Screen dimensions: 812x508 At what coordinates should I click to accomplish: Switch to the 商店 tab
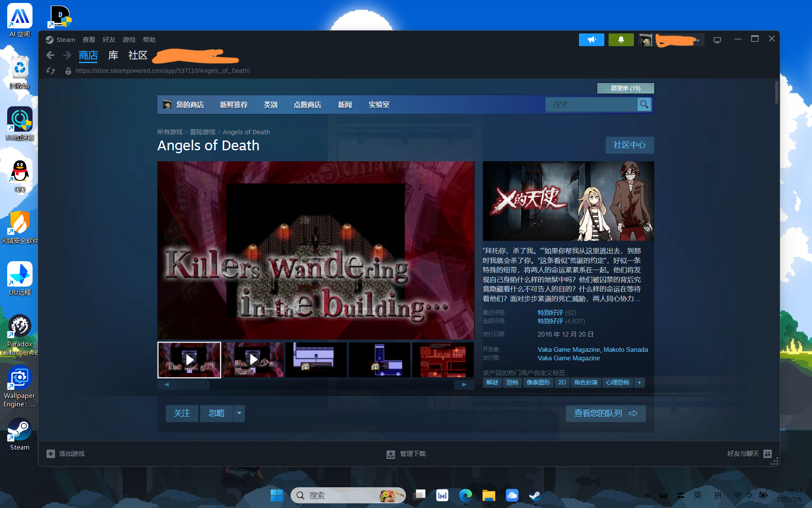88,55
